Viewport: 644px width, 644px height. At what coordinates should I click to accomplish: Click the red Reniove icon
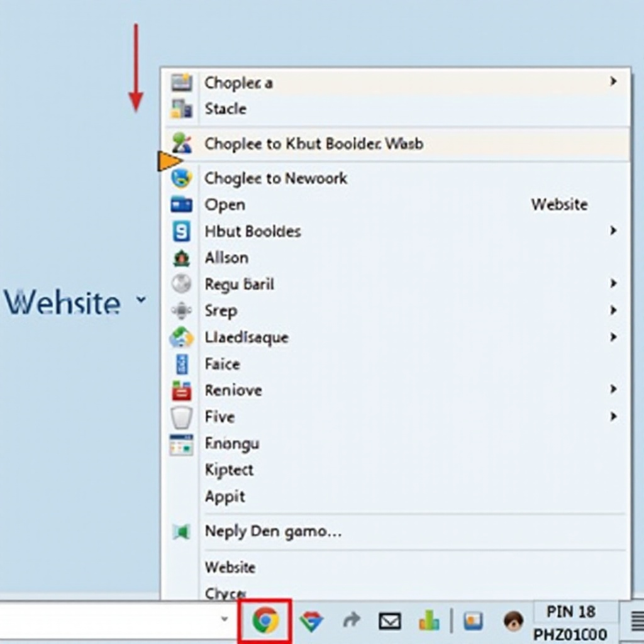[x=181, y=391]
